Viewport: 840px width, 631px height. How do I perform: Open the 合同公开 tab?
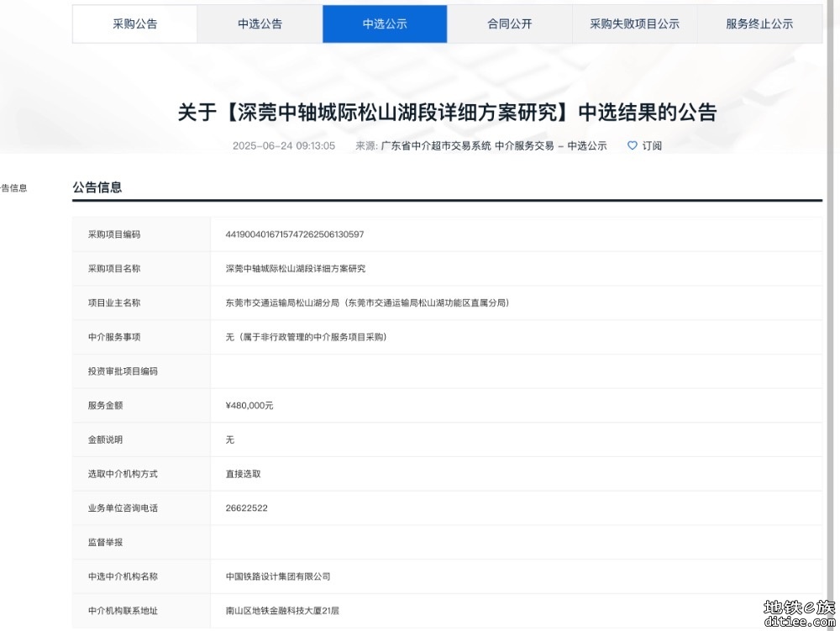(x=510, y=24)
